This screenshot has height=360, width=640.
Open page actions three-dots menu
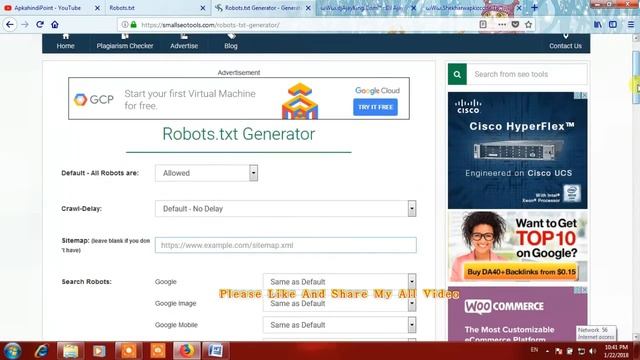click(x=502, y=24)
